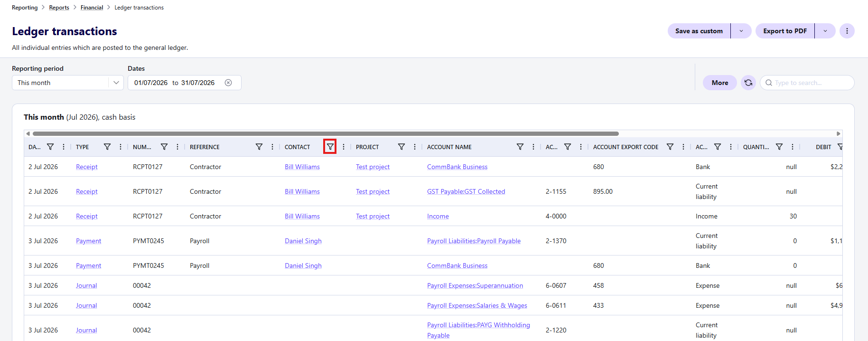Expand the Export to PDF dropdown arrow

(x=825, y=31)
